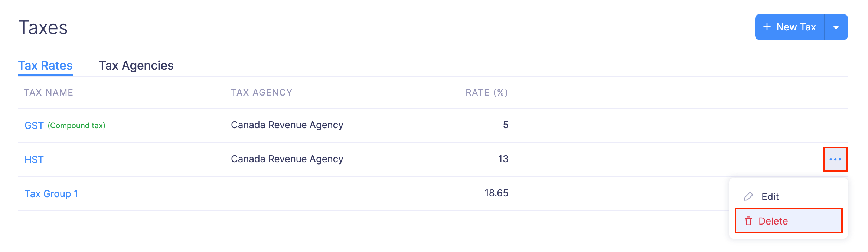
Task: Open the GST tax link
Action: (x=34, y=126)
